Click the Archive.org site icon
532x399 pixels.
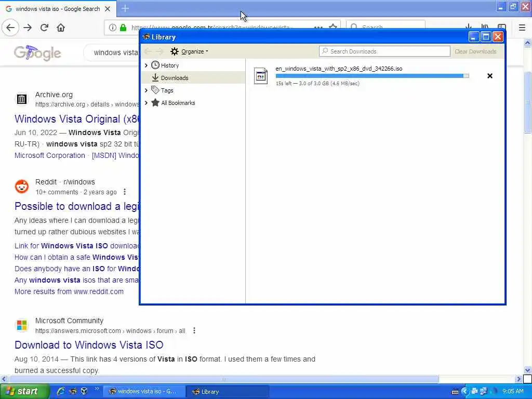click(x=22, y=99)
